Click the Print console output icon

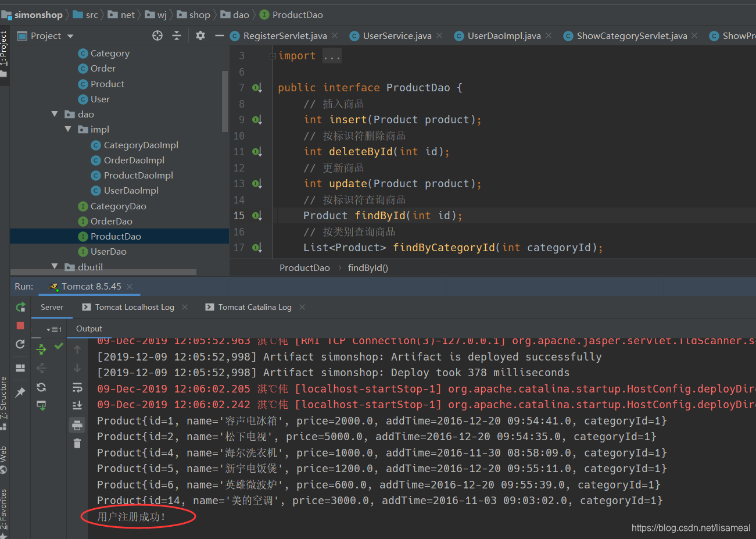click(x=77, y=425)
